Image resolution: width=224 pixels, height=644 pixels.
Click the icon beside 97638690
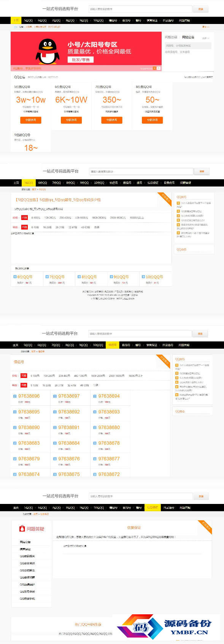15,427
